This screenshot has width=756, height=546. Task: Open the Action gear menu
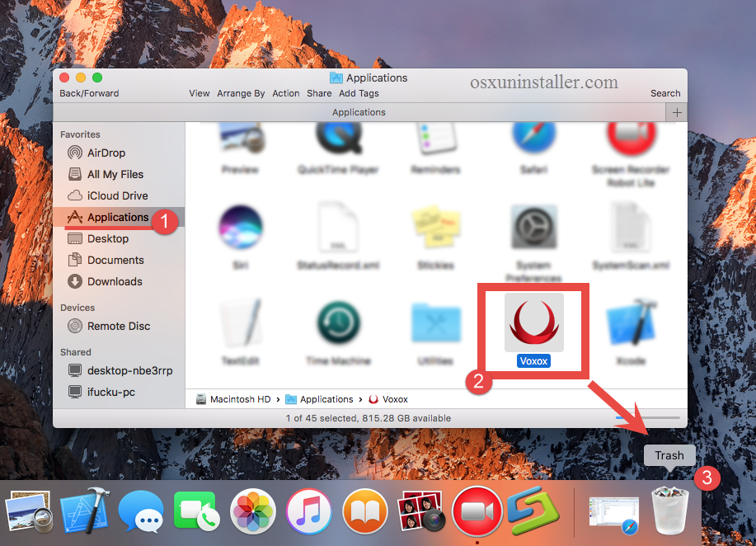(x=285, y=93)
